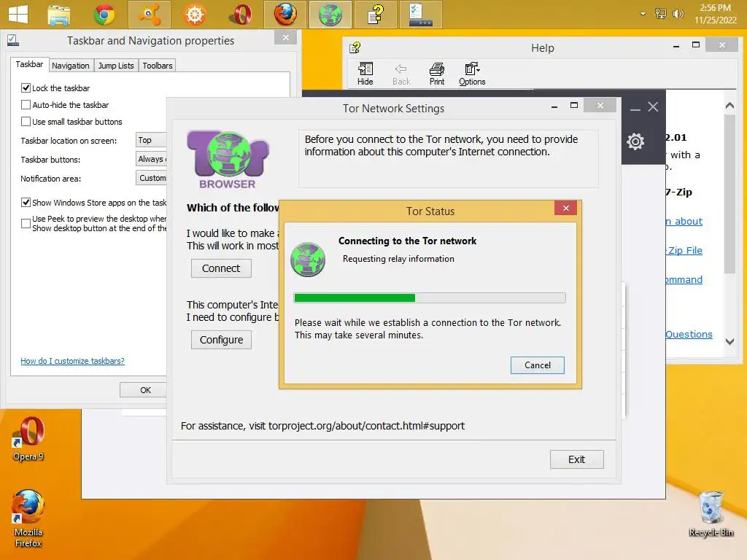This screenshot has width=747, height=560.
Task: Open the volume tray icon
Action: (x=678, y=14)
